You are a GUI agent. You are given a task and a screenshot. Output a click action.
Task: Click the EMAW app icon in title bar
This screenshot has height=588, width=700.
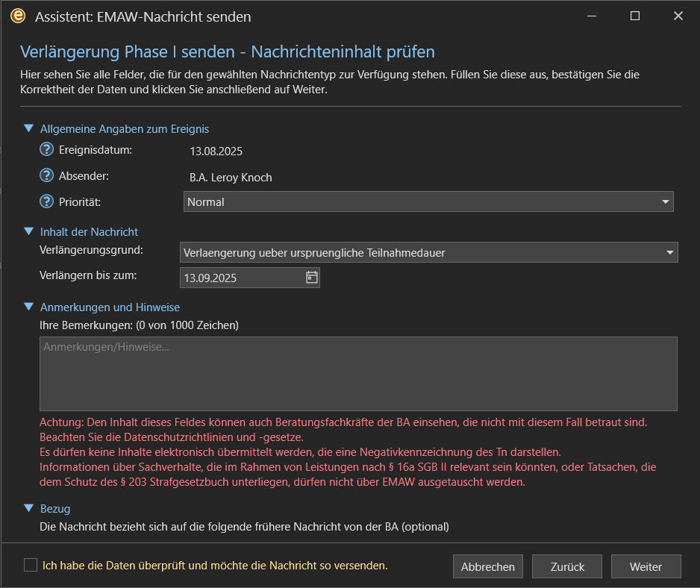[18, 16]
